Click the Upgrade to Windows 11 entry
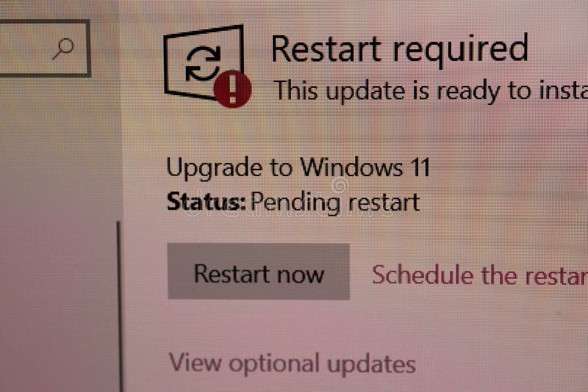The image size is (588, 392). [298, 167]
